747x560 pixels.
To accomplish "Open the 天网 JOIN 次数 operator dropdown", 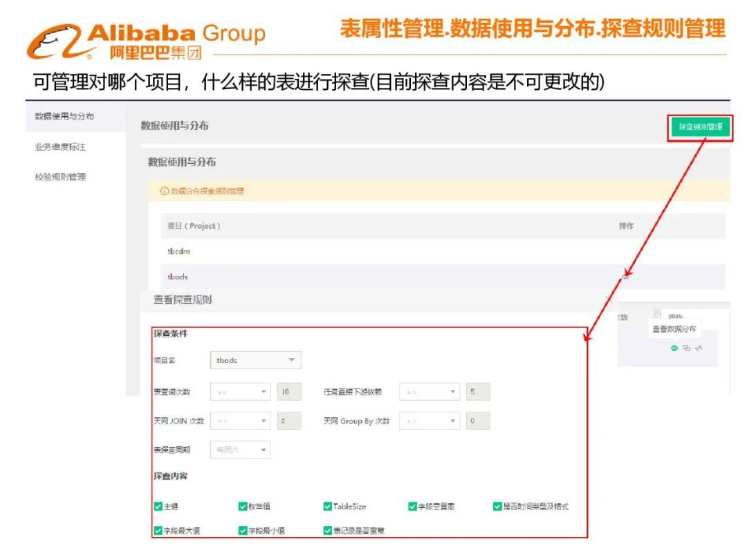I will 241,421.
